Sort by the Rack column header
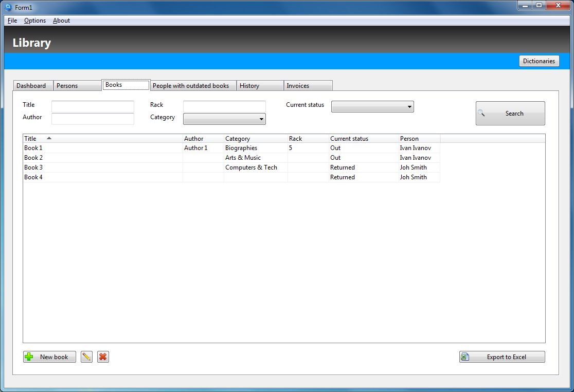The height and width of the screenshot is (392, 574). [308, 139]
